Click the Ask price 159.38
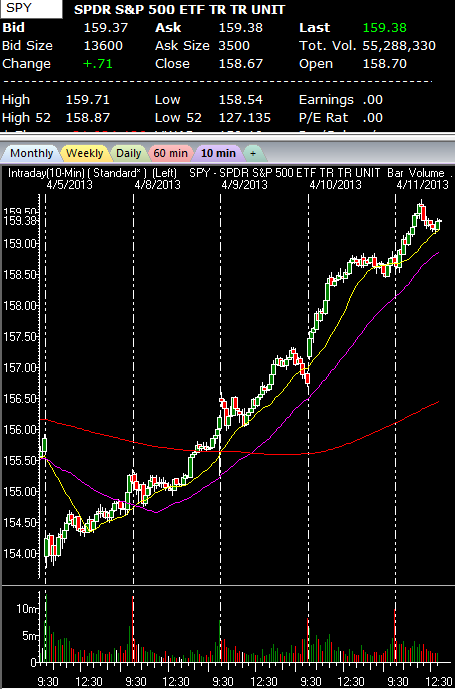The width and height of the screenshot is (455, 689). tap(241, 28)
